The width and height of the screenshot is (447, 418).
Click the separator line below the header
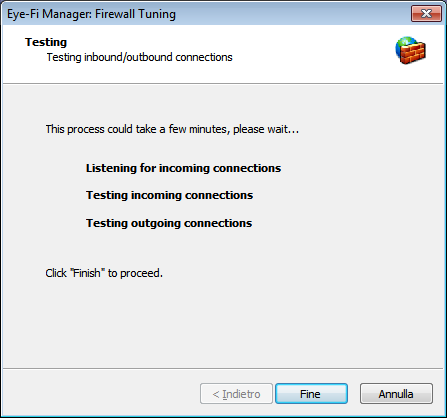pos(223,83)
